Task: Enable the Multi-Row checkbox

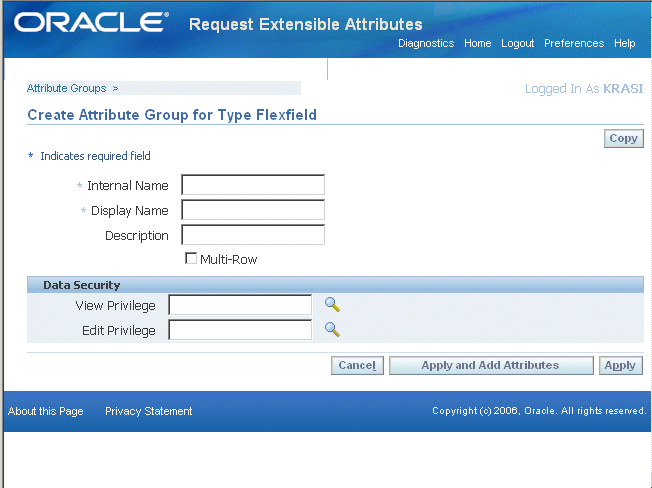Action: pyautogui.click(x=191, y=259)
